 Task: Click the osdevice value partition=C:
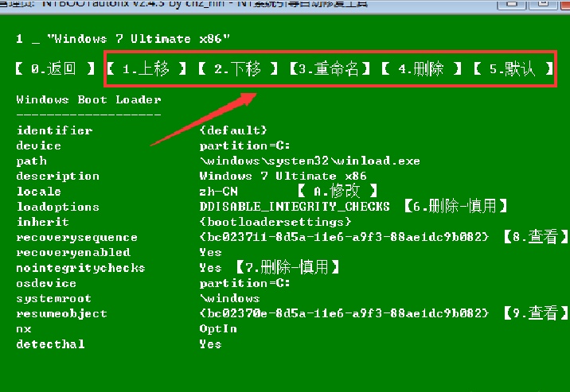(244, 283)
